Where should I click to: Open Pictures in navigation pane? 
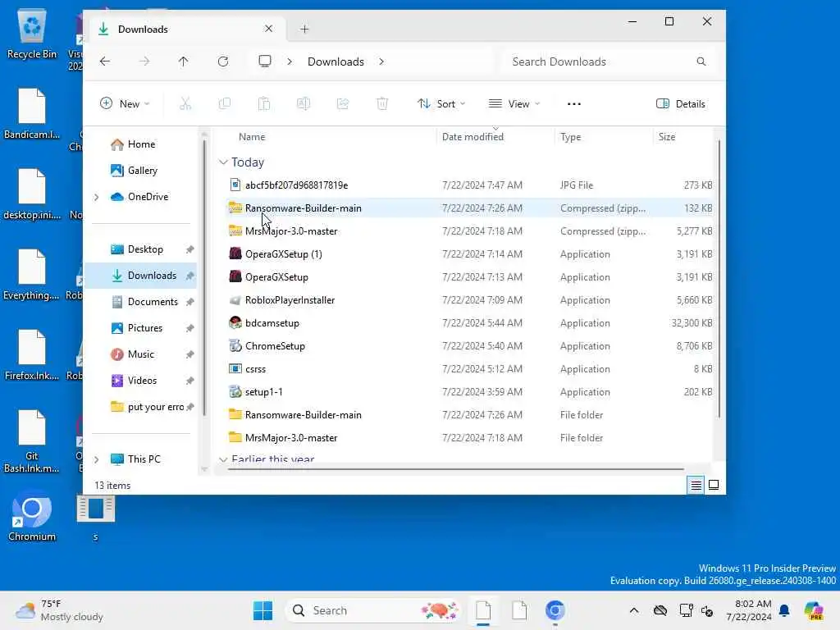(x=144, y=328)
